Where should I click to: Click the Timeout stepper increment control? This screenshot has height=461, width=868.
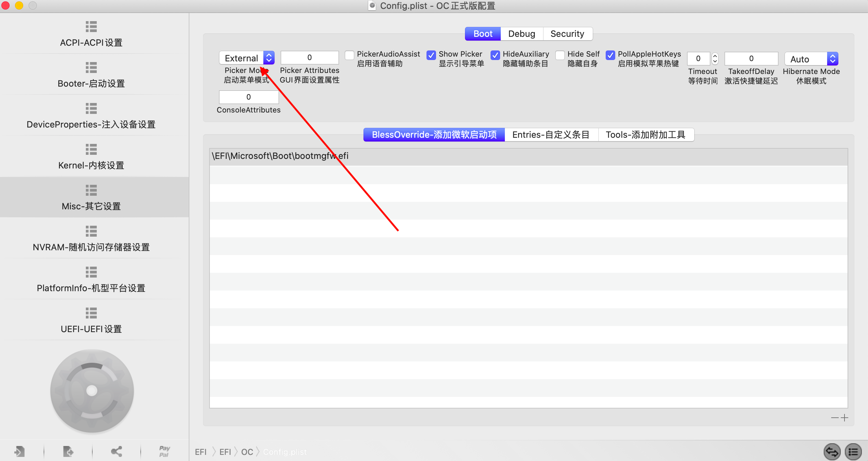(716, 56)
